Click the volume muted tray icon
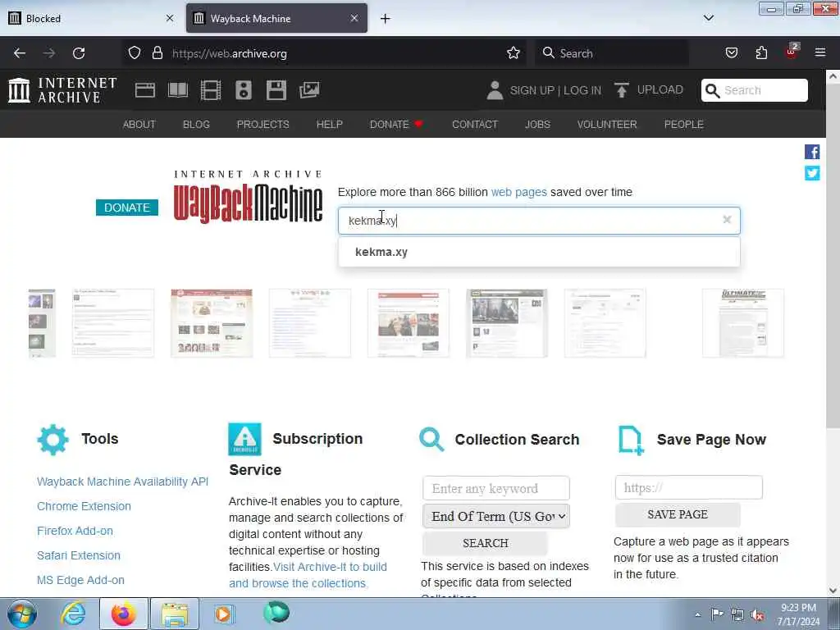Screen dimensions: 840x630 tap(757, 614)
